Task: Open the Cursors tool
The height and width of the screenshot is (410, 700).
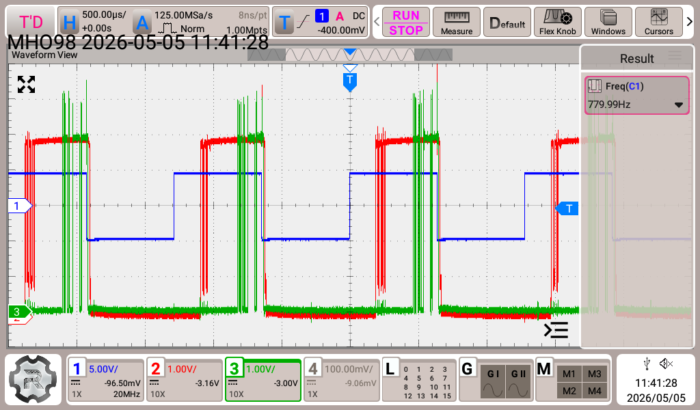Action: pos(658,22)
